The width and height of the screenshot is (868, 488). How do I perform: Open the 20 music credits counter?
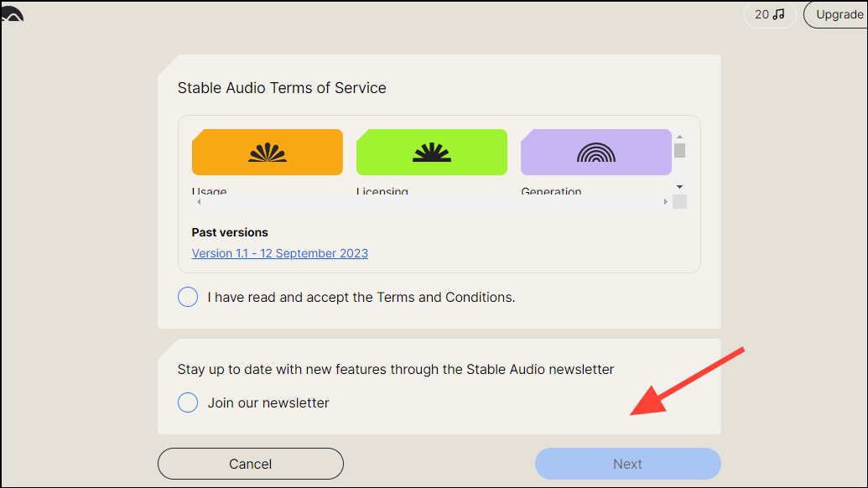coord(770,14)
